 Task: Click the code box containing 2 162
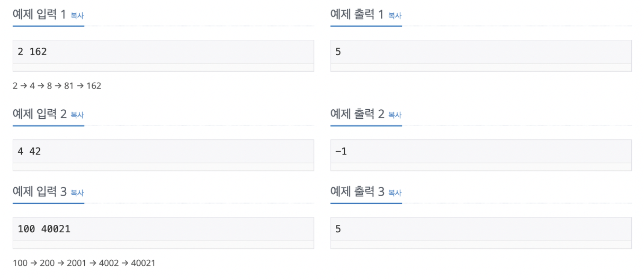click(x=163, y=56)
